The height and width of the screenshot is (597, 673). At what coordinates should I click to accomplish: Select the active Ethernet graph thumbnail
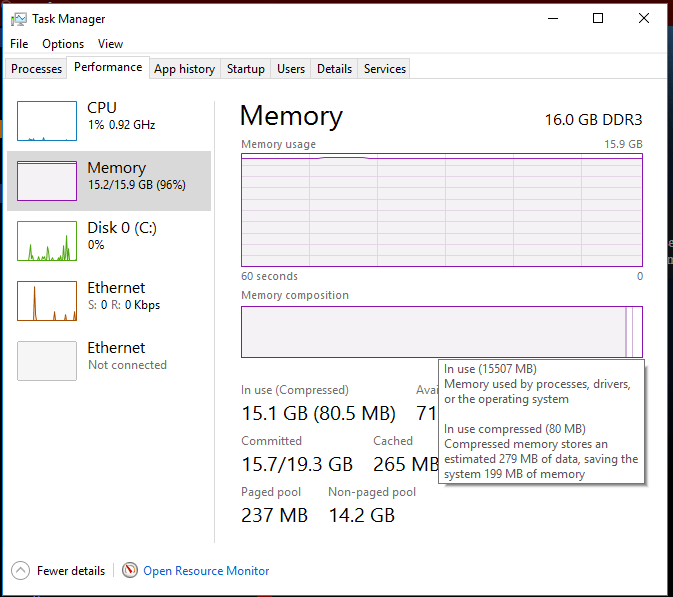point(47,301)
